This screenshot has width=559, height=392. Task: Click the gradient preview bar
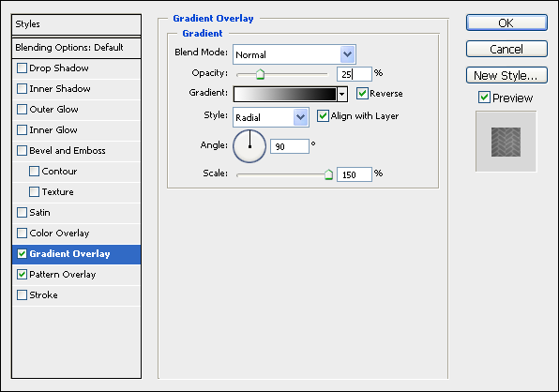[285, 95]
